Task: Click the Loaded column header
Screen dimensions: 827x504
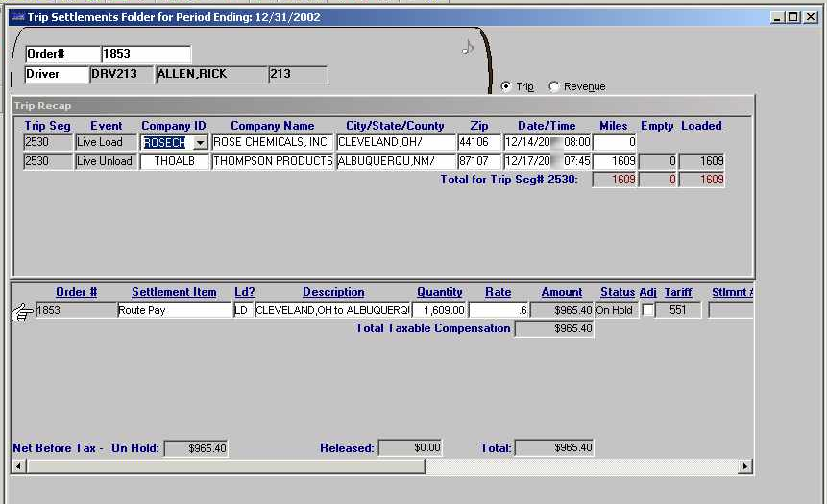Action: click(701, 126)
